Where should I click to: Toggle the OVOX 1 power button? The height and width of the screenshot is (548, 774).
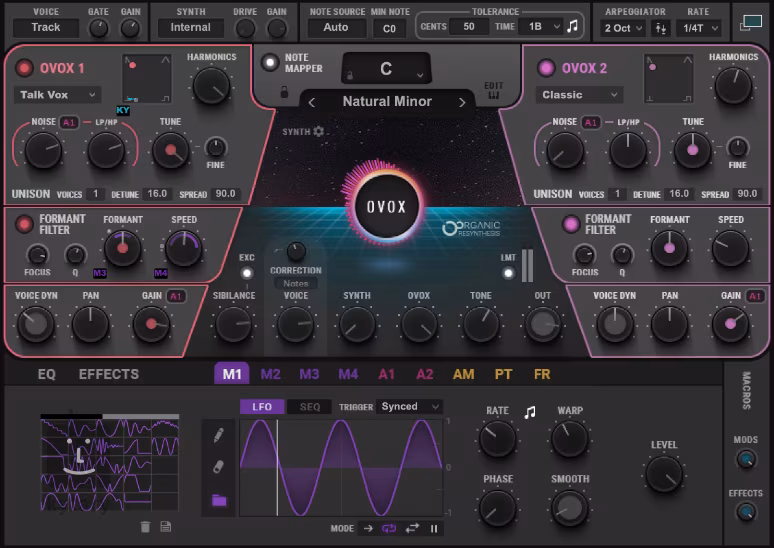pyautogui.click(x=24, y=68)
